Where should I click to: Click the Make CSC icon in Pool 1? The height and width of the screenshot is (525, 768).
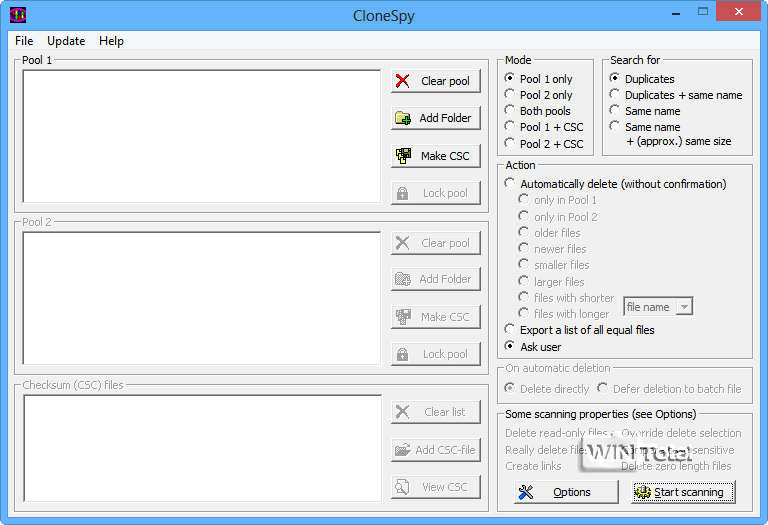[x=403, y=156]
